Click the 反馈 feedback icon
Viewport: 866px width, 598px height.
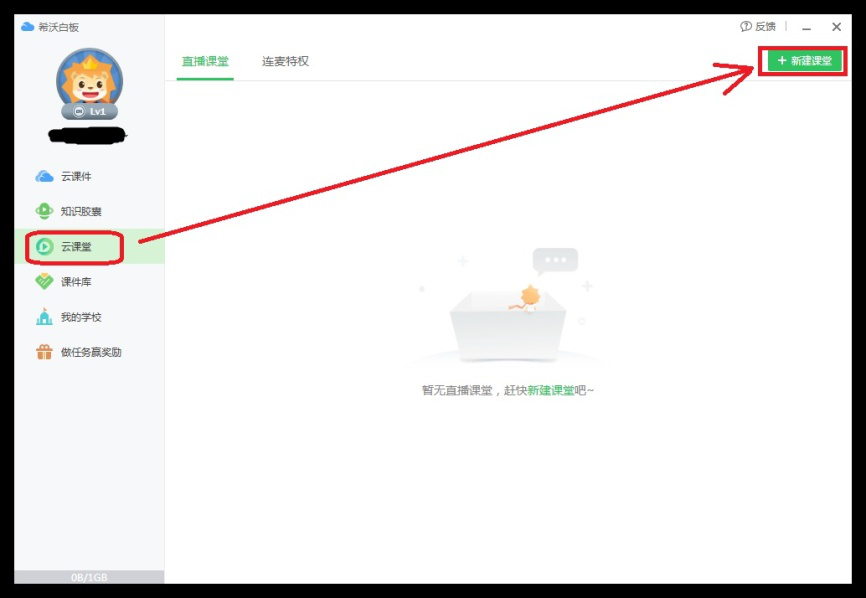pyautogui.click(x=746, y=27)
